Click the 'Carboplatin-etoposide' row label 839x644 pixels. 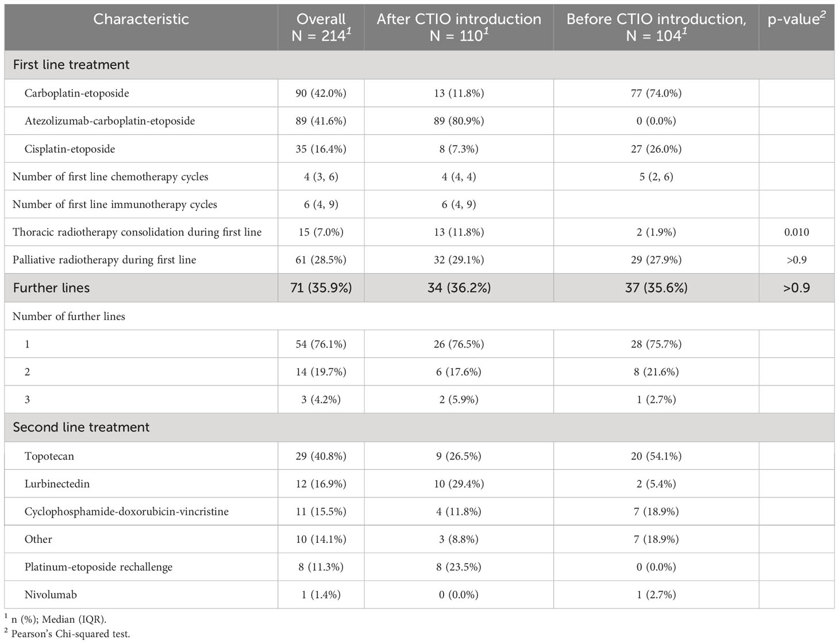point(76,93)
